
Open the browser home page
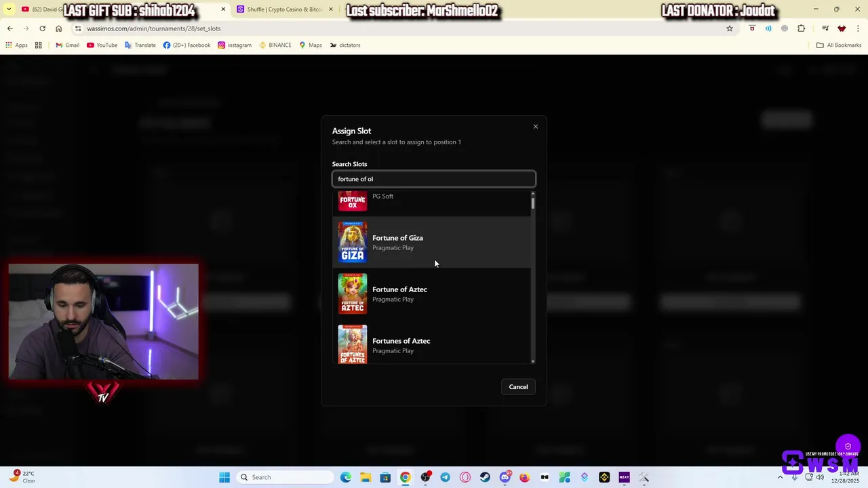pyautogui.click(x=58, y=28)
